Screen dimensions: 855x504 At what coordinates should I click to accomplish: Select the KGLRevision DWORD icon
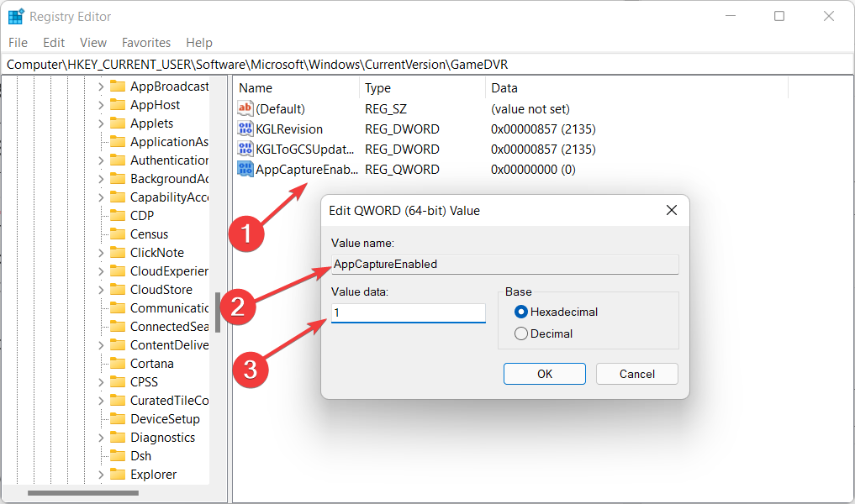[x=245, y=129]
